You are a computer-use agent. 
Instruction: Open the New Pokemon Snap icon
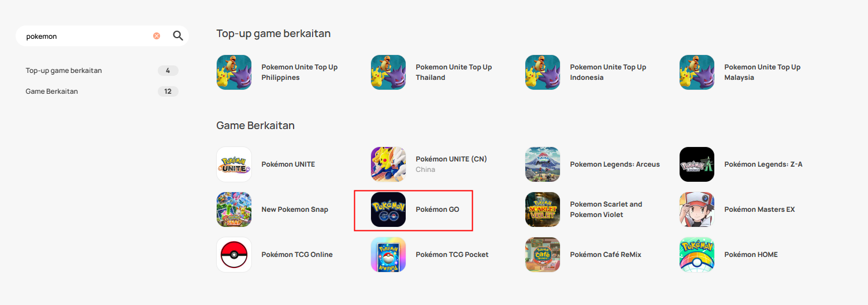tap(234, 210)
